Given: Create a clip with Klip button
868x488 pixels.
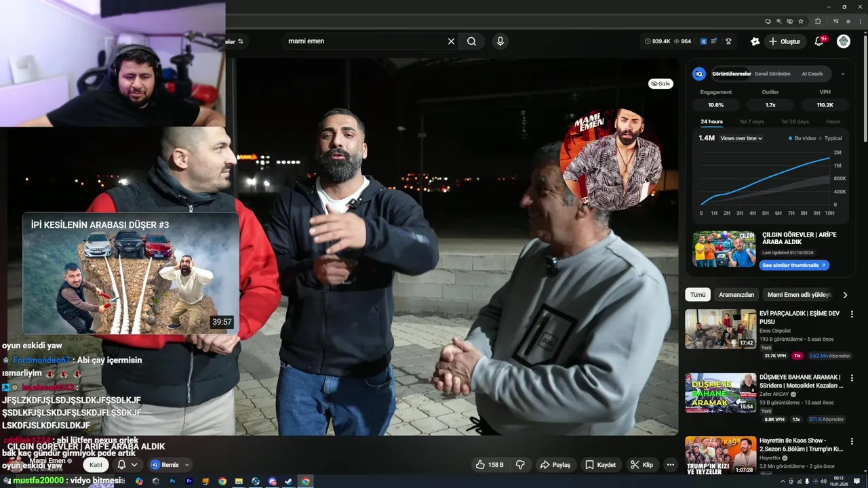Looking at the screenshot, I should click(x=642, y=465).
